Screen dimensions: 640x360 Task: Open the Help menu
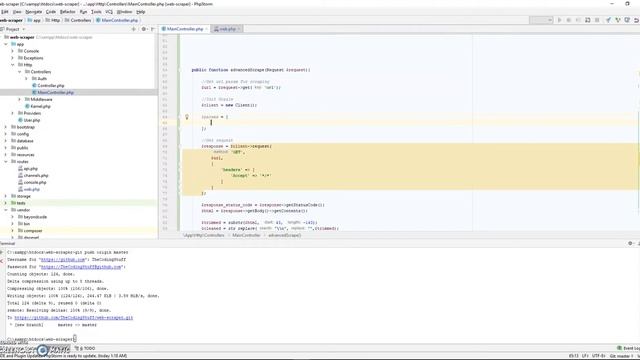click(141, 12)
